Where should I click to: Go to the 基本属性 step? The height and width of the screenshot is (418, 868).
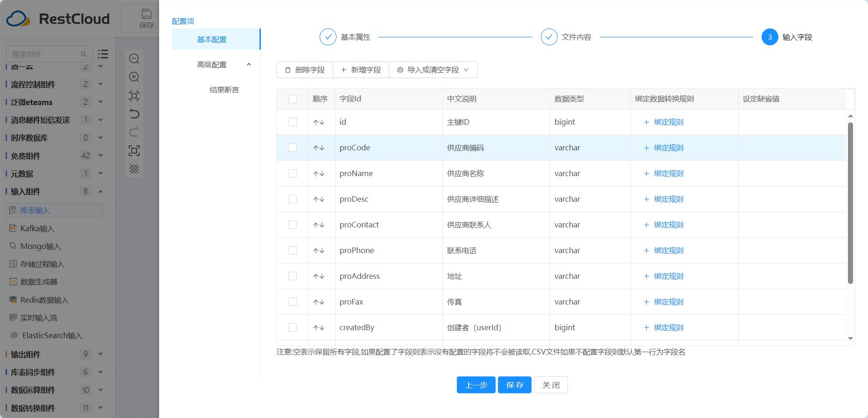point(345,37)
